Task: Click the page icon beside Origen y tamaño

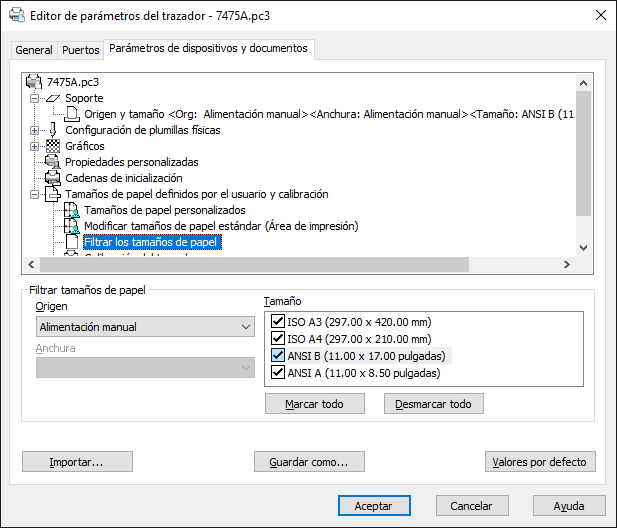Action: coord(72,114)
